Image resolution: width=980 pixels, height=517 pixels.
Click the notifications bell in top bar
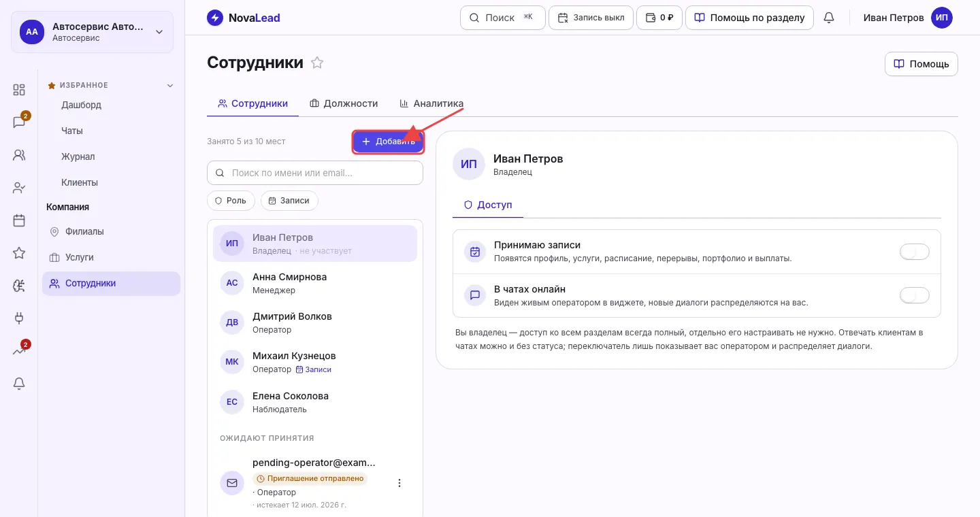(x=829, y=18)
